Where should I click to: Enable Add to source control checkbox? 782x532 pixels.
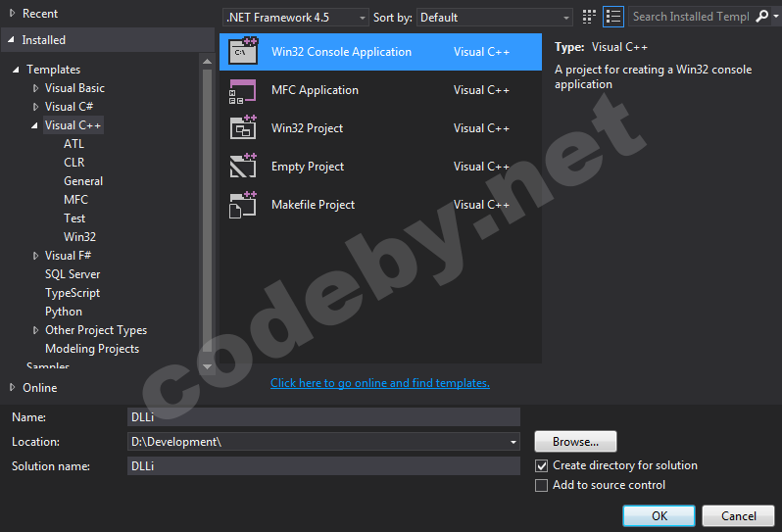coord(541,485)
